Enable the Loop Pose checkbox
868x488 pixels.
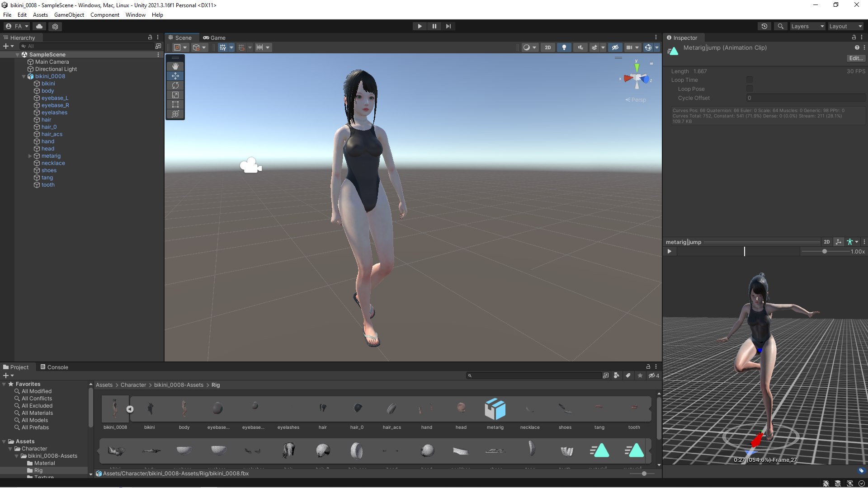749,89
